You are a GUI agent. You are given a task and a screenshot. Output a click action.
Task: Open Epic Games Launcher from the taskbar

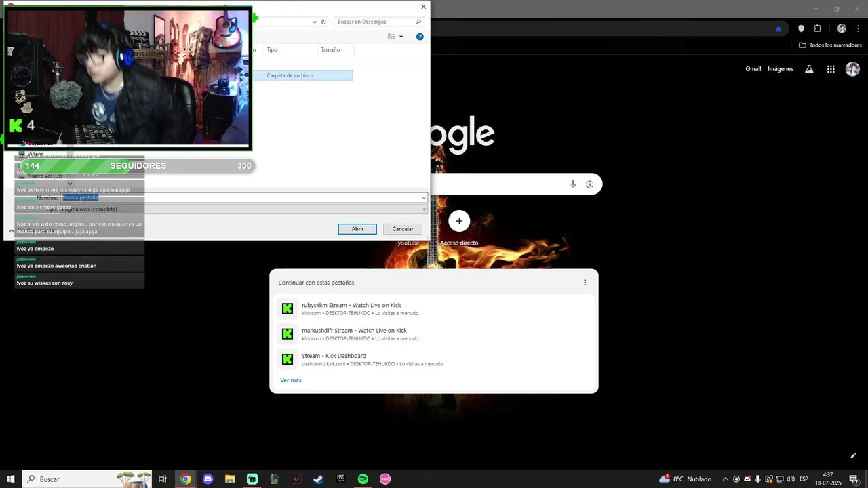(340, 479)
